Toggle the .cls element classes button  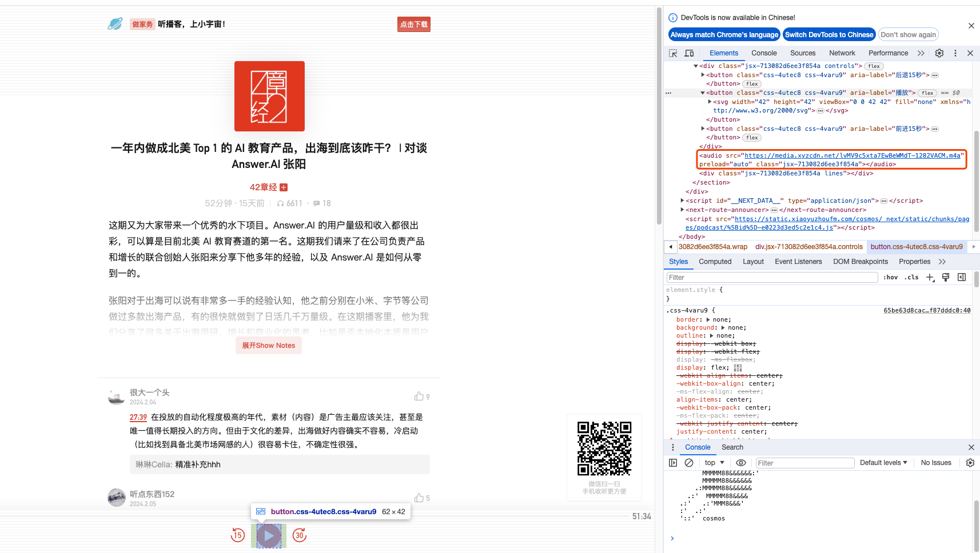911,278
